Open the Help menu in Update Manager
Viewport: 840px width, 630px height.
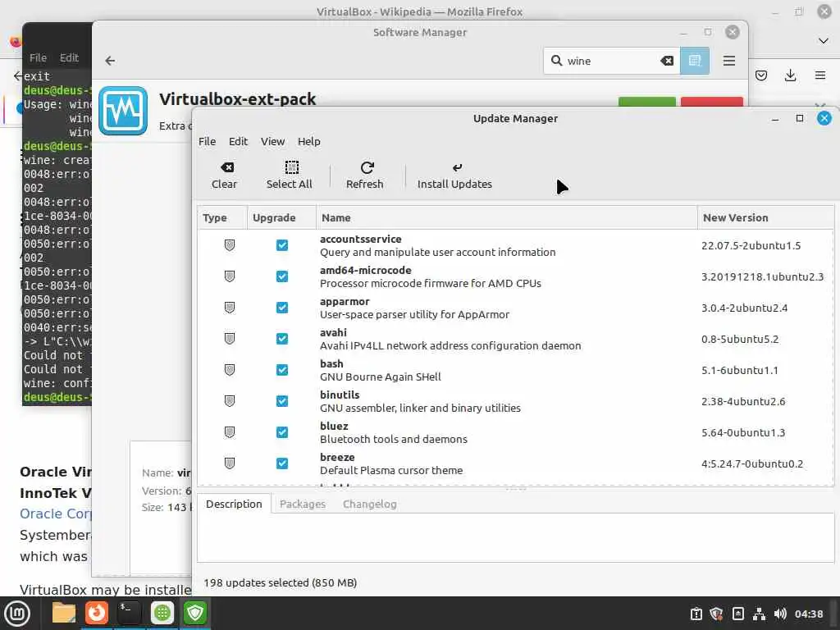309,141
